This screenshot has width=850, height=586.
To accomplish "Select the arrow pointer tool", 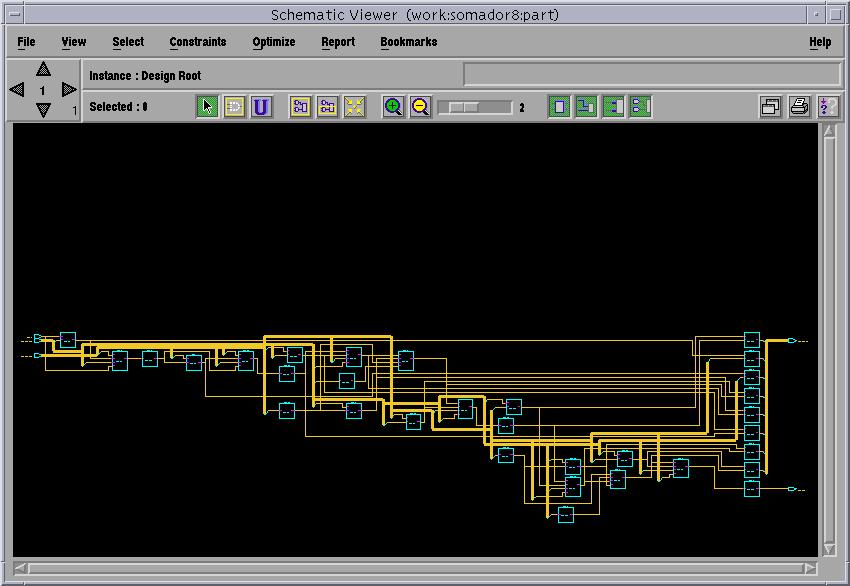I will tap(207, 106).
